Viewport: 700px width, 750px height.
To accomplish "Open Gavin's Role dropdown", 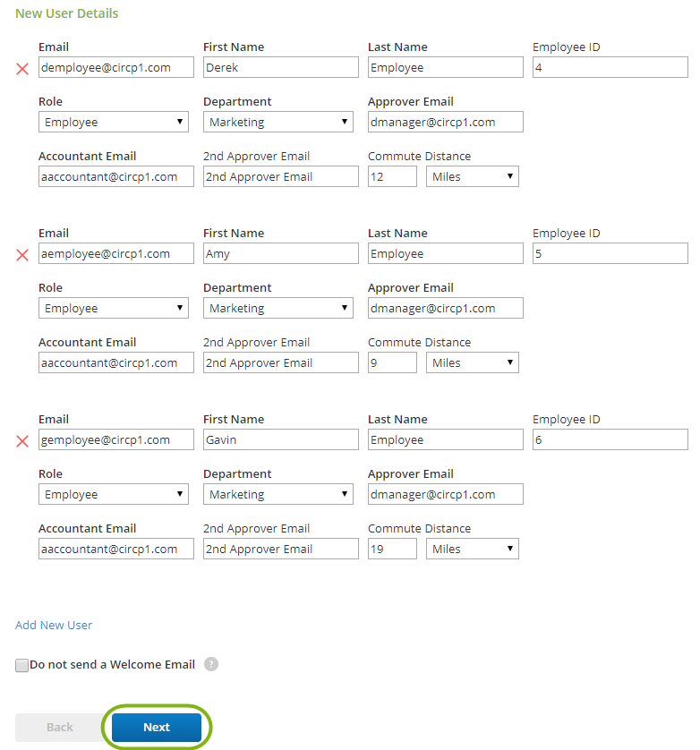I will [113, 493].
